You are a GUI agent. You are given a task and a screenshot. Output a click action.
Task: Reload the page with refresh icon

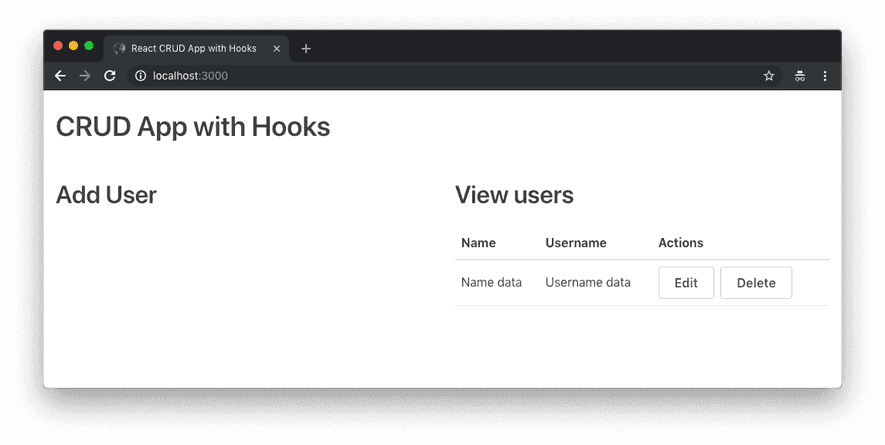110,76
